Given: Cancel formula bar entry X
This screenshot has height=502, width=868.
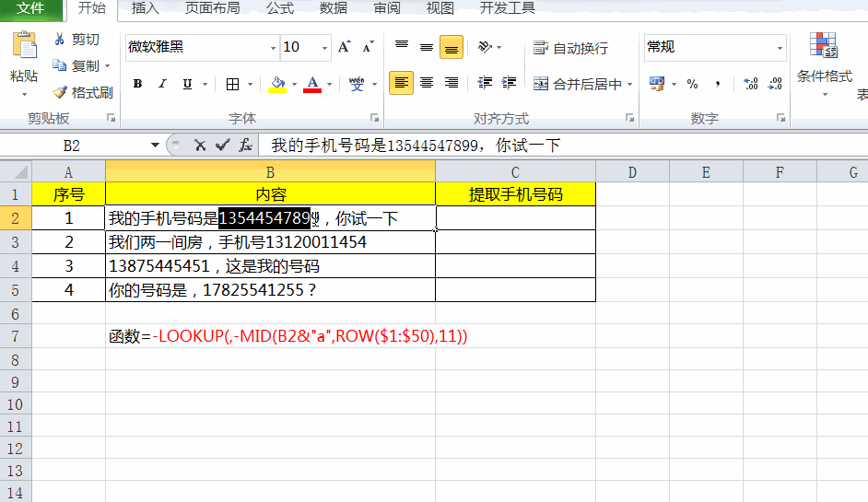Looking at the screenshot, I should coord(200,146).
